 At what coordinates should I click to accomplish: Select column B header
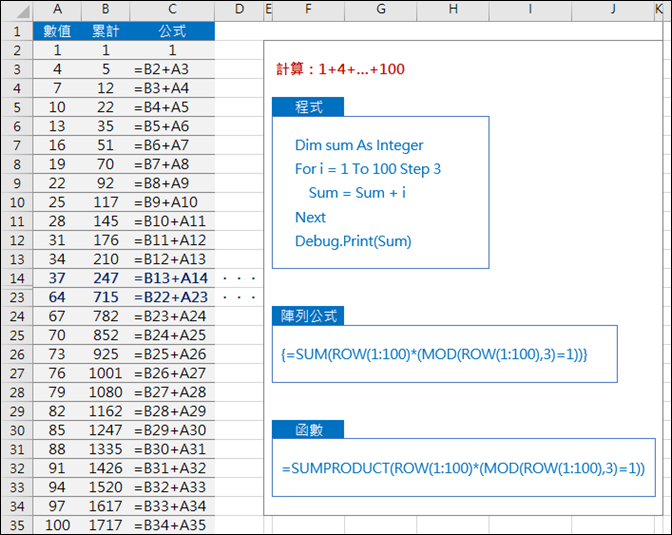[x=105, y=9]
